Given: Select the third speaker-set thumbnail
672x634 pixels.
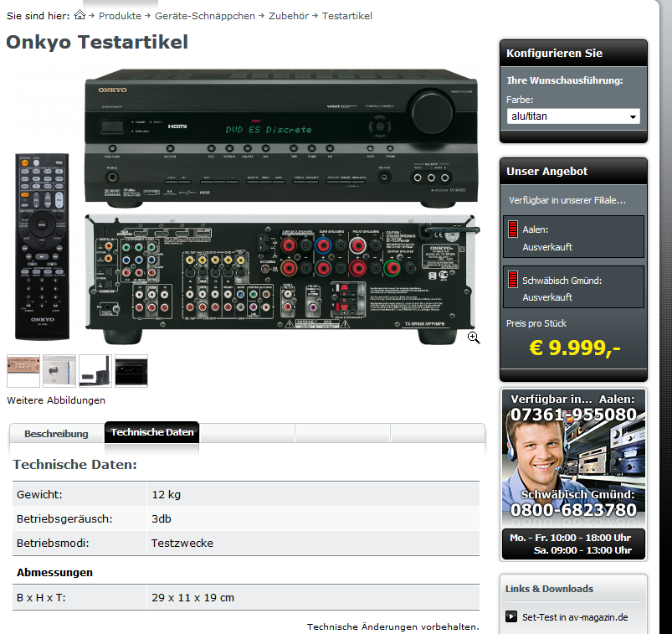Looking at the screenshot, I should 95,371.
